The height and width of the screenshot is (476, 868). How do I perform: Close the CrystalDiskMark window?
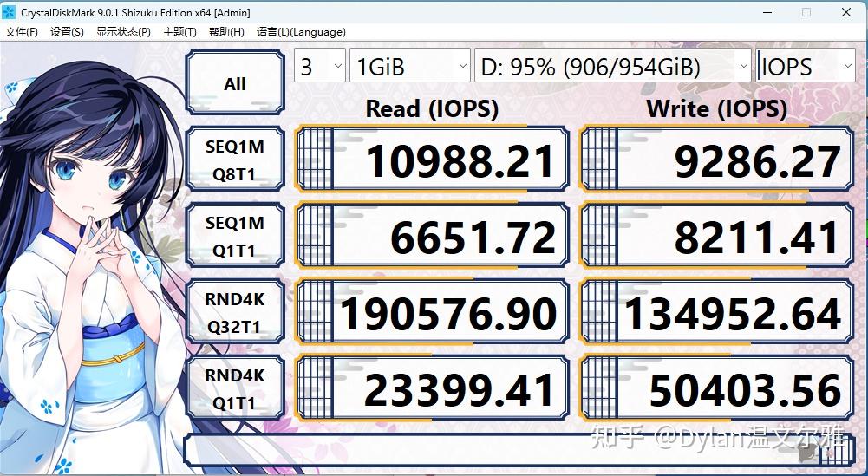click(x=846, y=12)
